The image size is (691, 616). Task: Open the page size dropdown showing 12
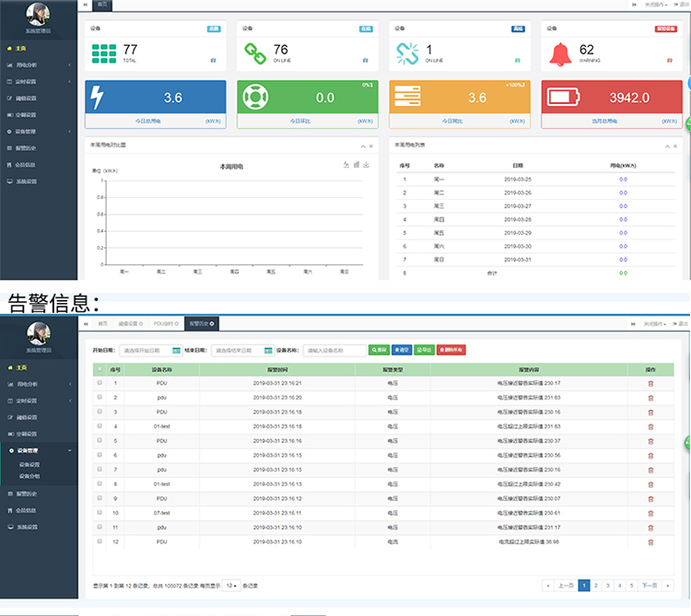(231, 585)
